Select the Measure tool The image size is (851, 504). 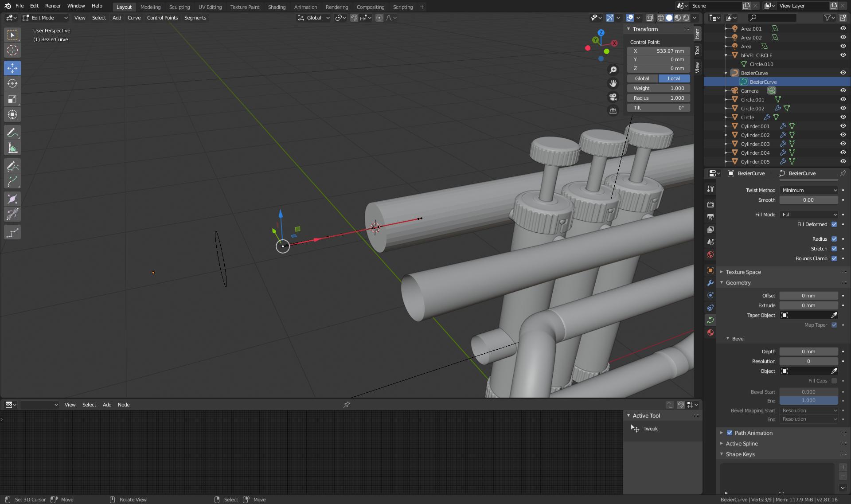(12, 148)
